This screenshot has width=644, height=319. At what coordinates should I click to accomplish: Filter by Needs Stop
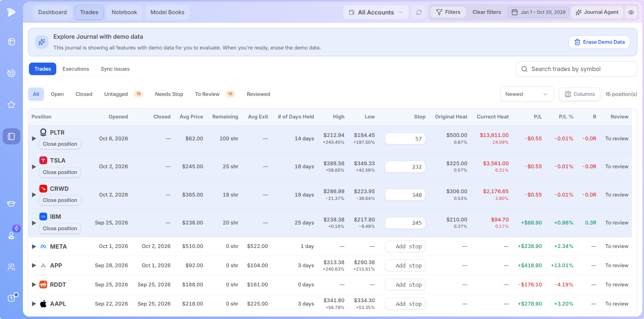tap(169, 94)
